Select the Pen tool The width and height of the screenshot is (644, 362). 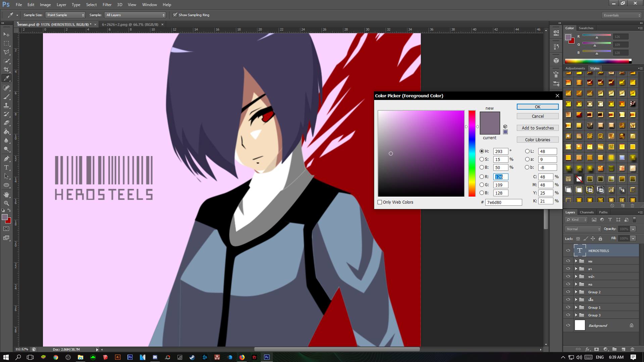[x=6, y=158]
